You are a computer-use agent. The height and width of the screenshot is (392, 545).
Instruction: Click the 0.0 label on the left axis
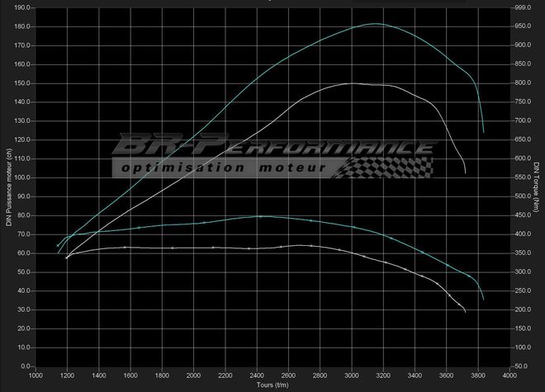[25, 366]
